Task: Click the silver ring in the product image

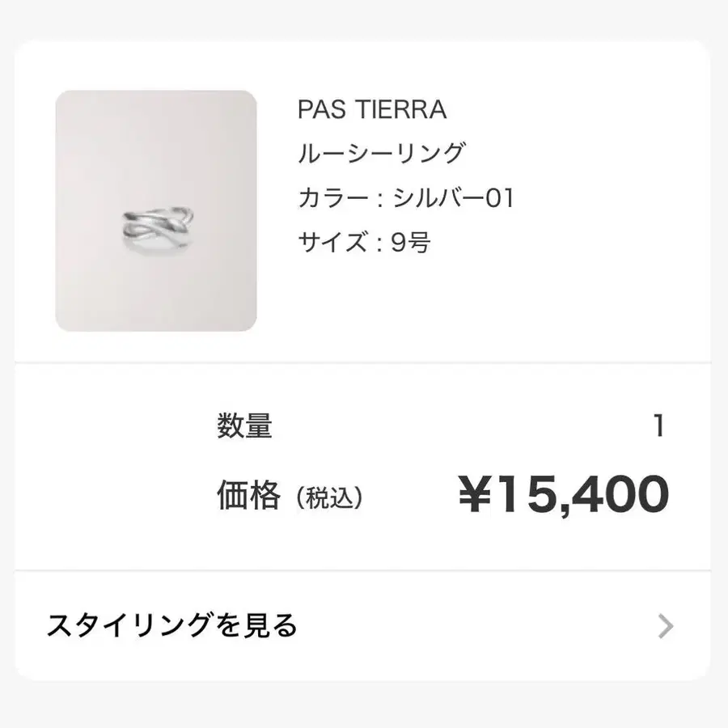Action: (x=158, y=230)
